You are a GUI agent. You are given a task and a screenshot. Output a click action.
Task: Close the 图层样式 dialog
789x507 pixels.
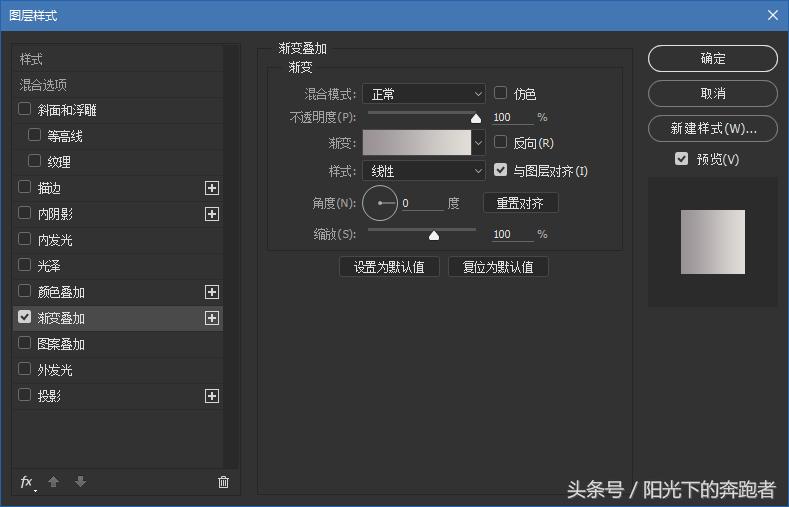(773, 15)
